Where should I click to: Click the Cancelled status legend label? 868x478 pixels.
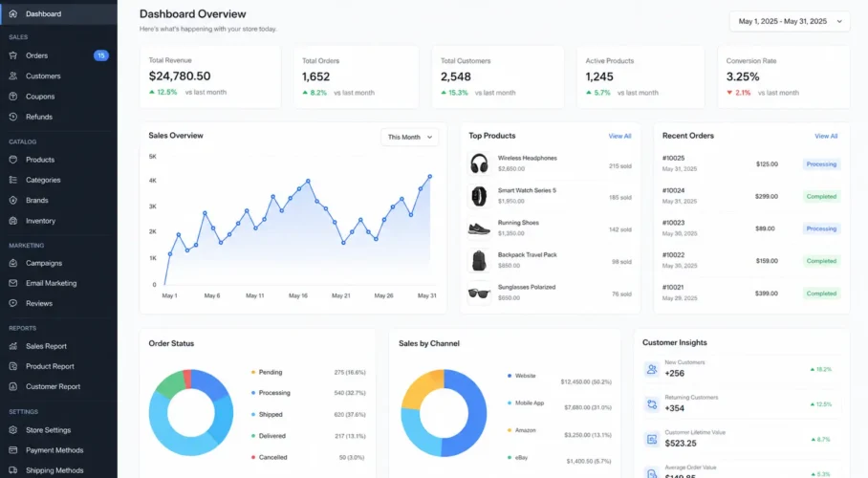tap(272, 458)
